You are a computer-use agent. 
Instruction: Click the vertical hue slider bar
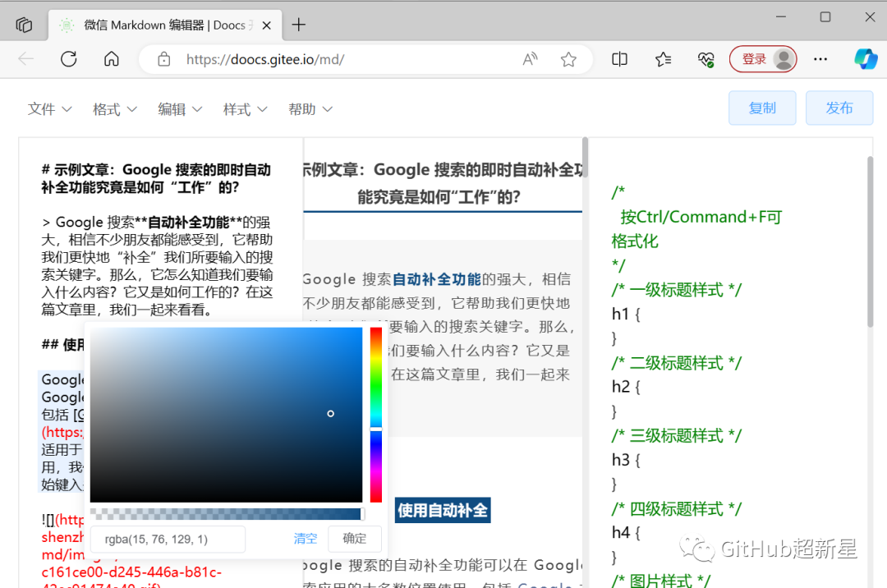tap(376, 415)
